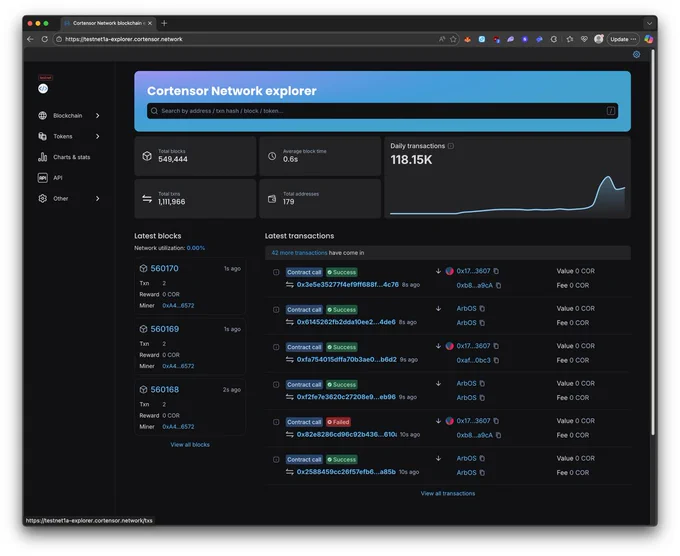This screenshot has width=680, height=556.
Task: Expand the Blockchain chevron arrow
Action: pos(98,115)
